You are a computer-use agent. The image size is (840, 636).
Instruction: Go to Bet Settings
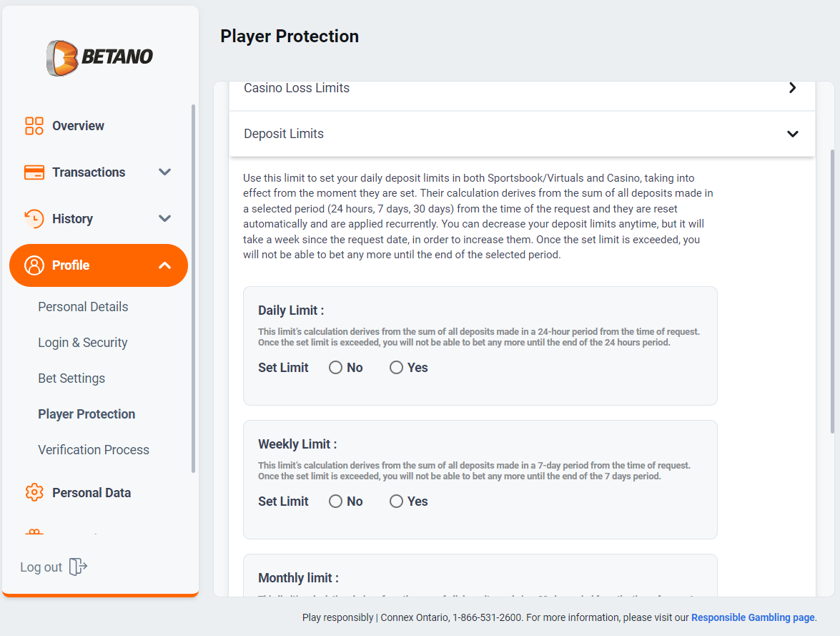71,378
